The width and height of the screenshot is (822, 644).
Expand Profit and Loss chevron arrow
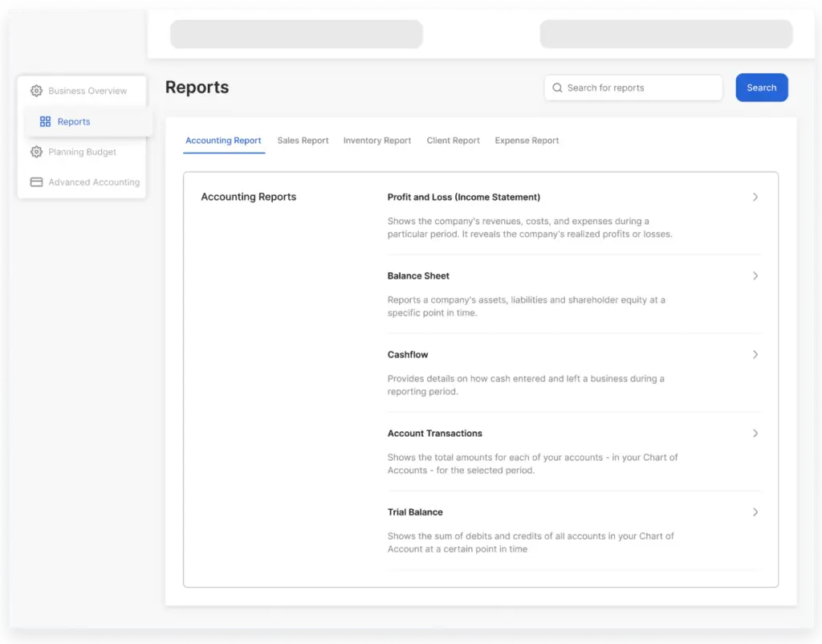[755, 198]
